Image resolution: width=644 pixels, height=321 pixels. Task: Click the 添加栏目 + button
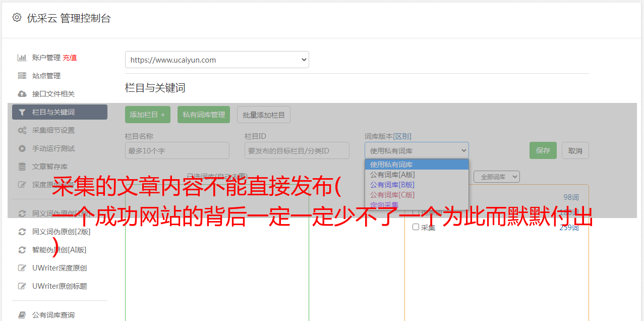click(148, 115)
